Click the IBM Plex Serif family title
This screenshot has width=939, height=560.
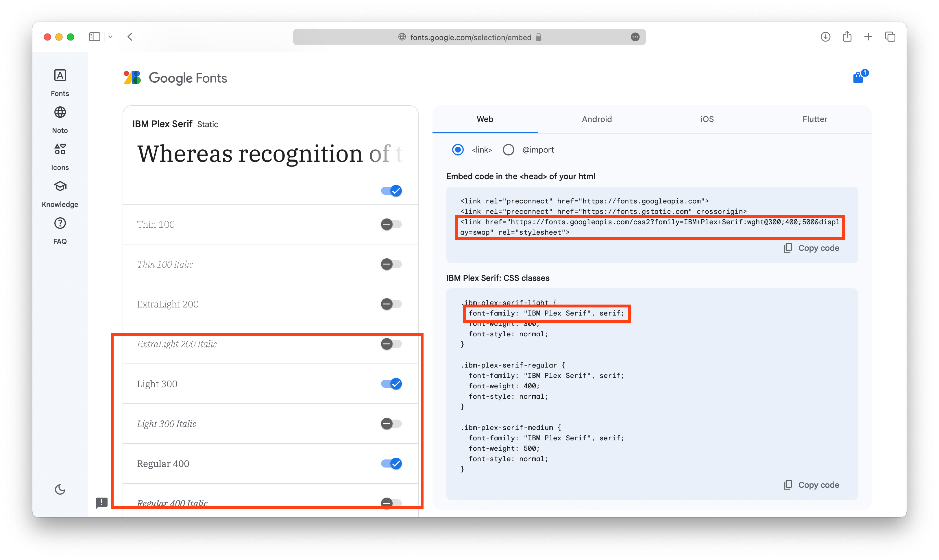tap(162, 124)
